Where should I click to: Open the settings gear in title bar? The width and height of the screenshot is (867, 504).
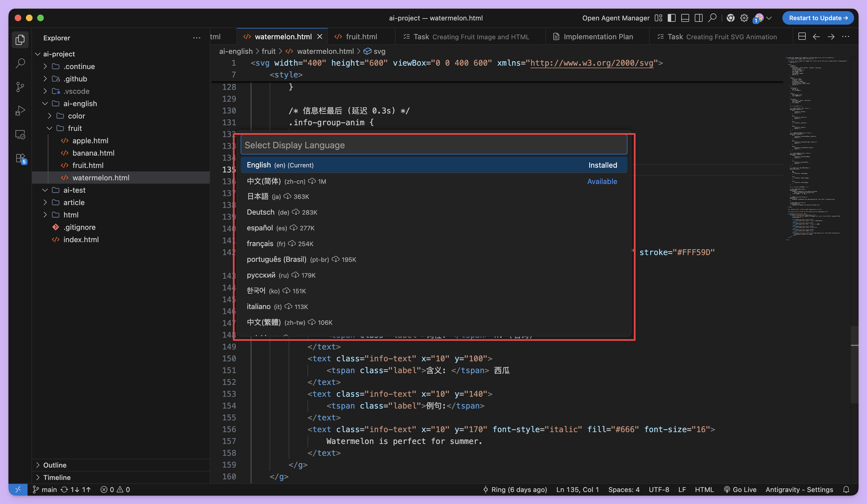[744, 18]
